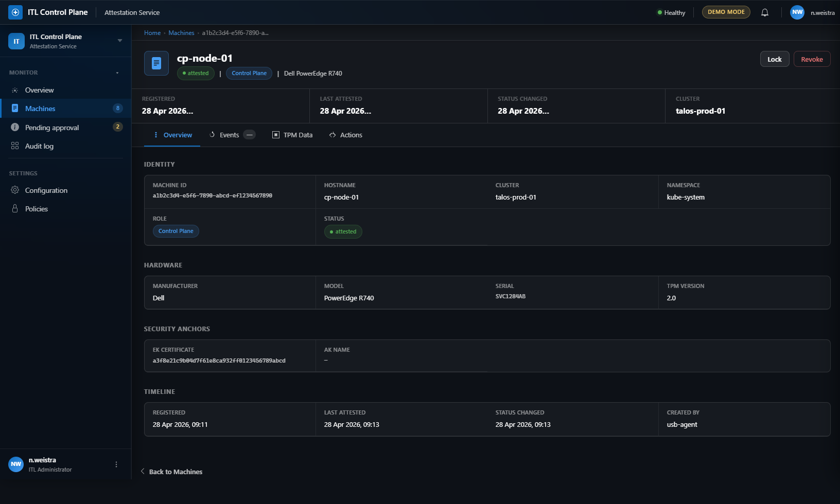Open Machines in the sidebar
The height and width of the screenshot is (504, 840).
tap(66, 109)
